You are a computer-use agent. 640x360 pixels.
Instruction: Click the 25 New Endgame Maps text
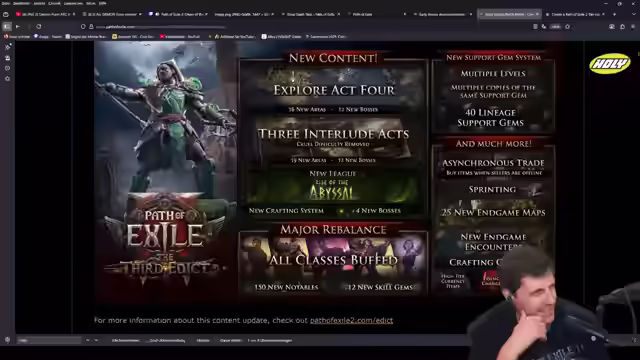coord(493,213)
